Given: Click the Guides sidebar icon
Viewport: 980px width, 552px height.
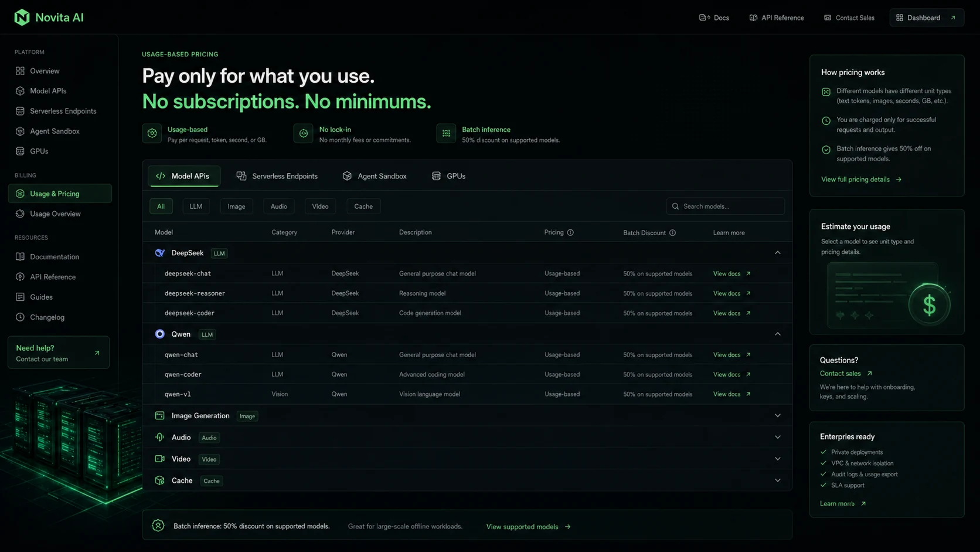Looking at the screenshot, I should click(20, 297).
